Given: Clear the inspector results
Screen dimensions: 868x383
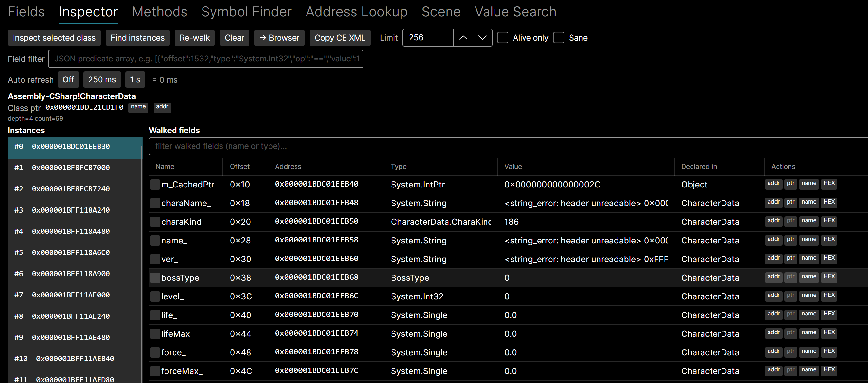Looking at the screenshot, I should click(x=234, y=38).
